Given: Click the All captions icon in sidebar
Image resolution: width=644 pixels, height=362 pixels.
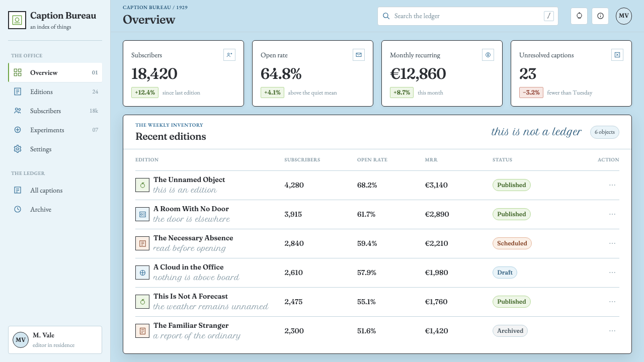Looking at the screenshot, I should 18,190.
